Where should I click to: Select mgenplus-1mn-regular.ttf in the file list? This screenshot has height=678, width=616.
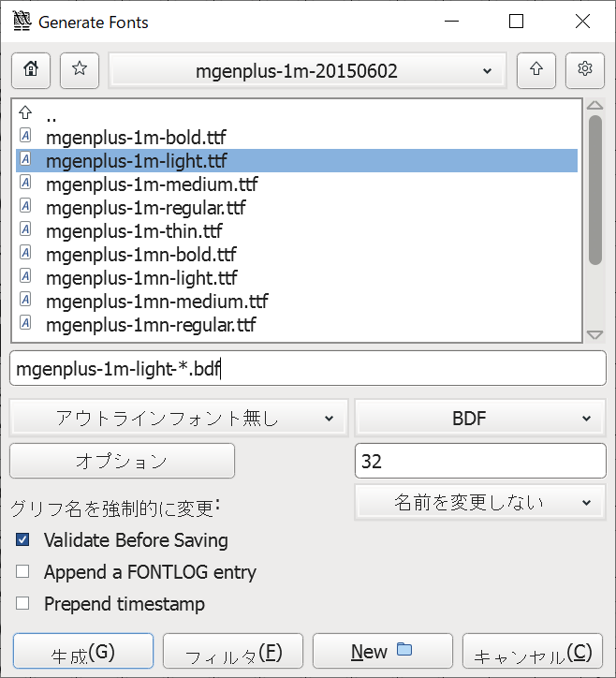click(x=297, y=324)
